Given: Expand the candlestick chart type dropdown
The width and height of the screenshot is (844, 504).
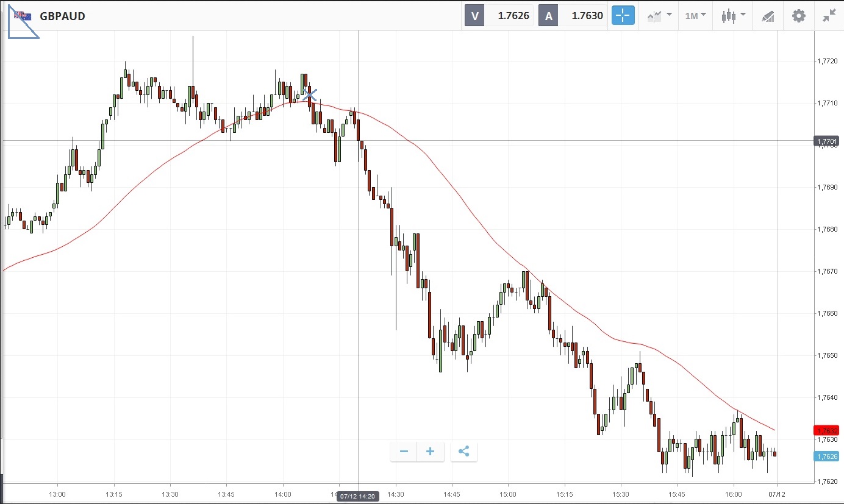Looking at the screenshot, I should pos(732,16).
